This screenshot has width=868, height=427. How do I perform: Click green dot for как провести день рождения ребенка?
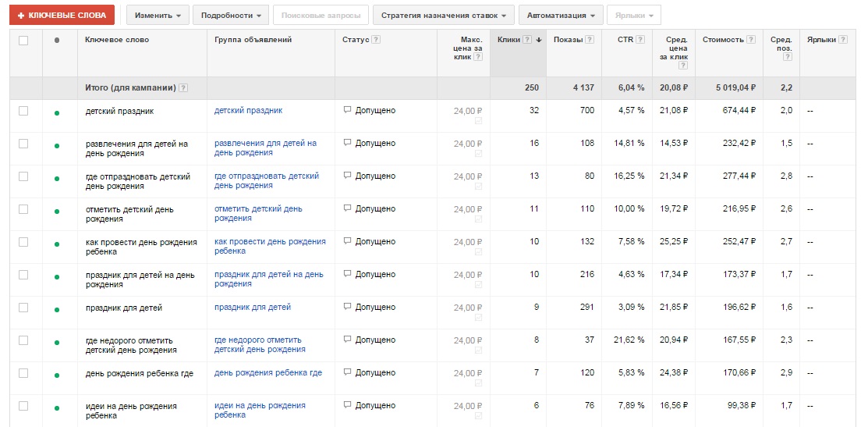point(56,244)
